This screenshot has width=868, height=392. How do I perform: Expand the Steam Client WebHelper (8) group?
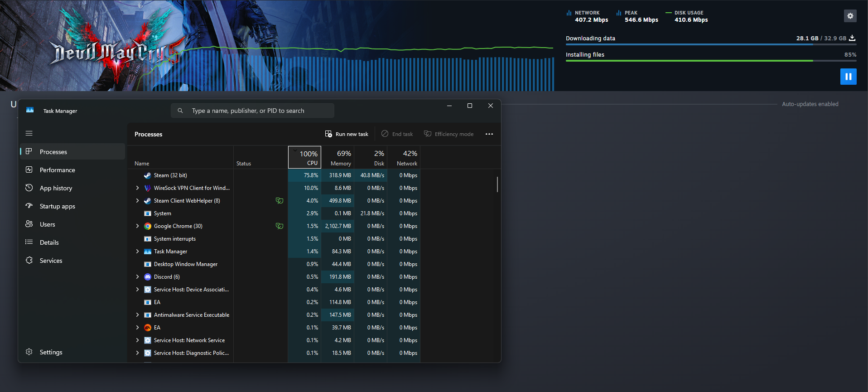point(138,201)
